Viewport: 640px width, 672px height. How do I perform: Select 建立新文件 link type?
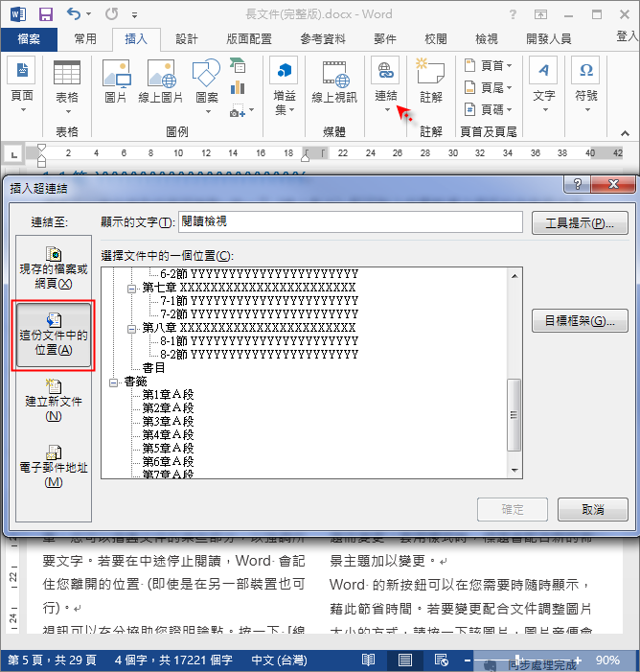click(x=54, y=401)
